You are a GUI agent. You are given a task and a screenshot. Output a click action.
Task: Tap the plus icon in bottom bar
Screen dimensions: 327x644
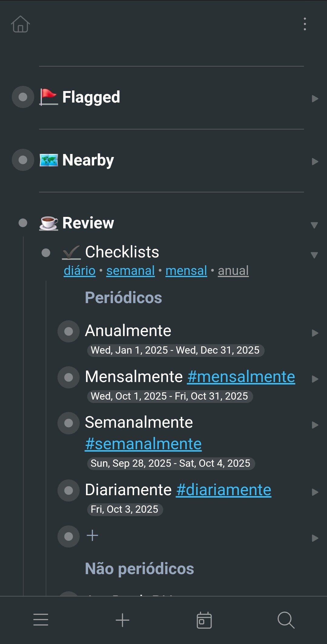pos(123,620)
